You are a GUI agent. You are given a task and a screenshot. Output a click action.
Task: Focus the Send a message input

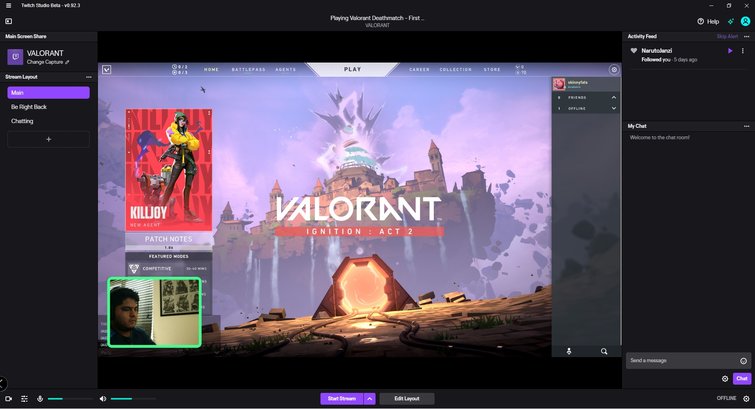(682, 361)
